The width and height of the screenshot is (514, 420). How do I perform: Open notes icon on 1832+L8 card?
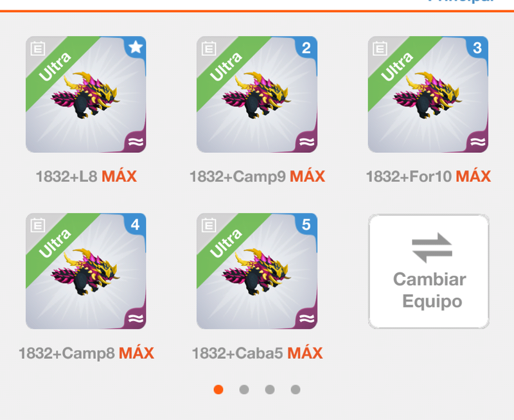[x=38, y=49]
